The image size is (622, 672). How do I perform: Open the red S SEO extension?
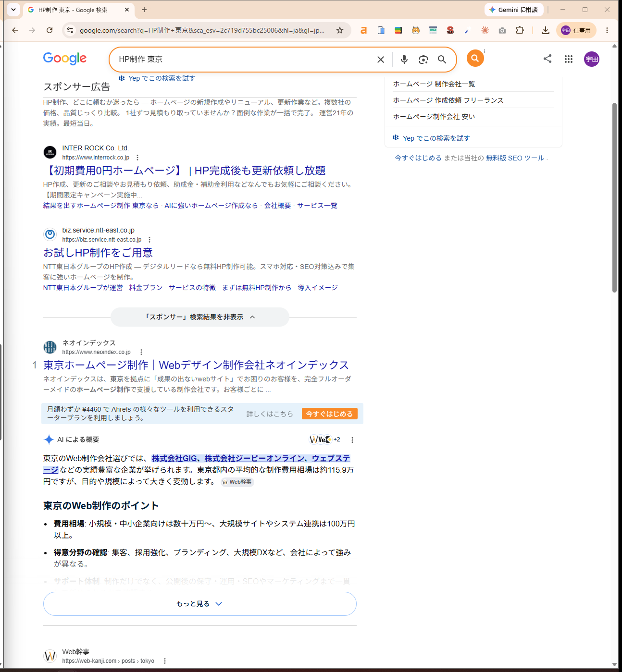(x=450, y=30)
